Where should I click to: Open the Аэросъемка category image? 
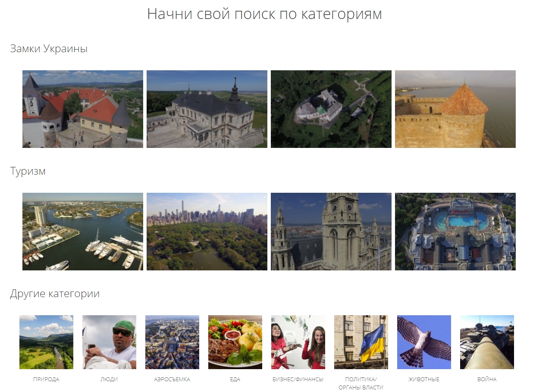(172, 342)
